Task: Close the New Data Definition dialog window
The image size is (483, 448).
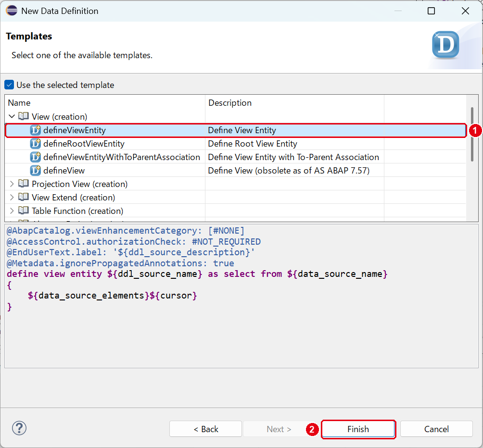Action: (466, 11)
